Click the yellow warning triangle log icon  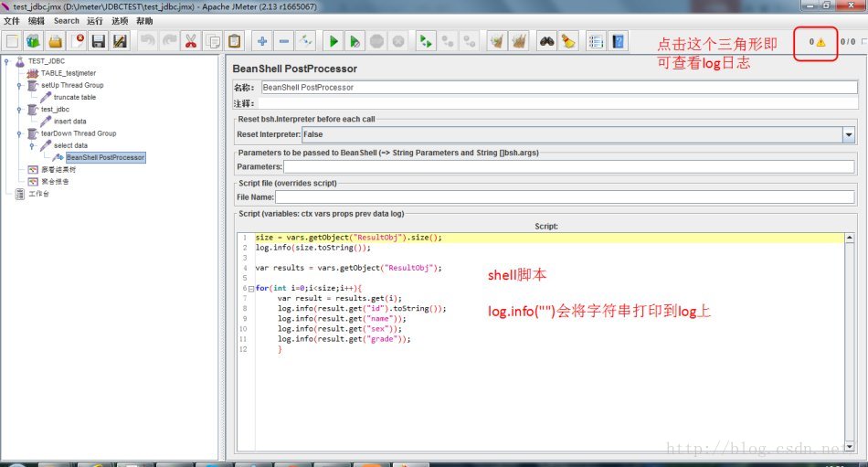[820, 42]
